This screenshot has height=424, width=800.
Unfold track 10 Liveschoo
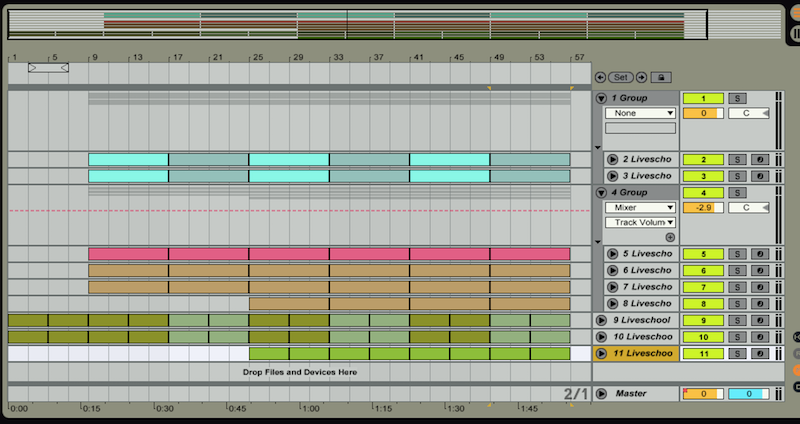[x=602, y=337]
